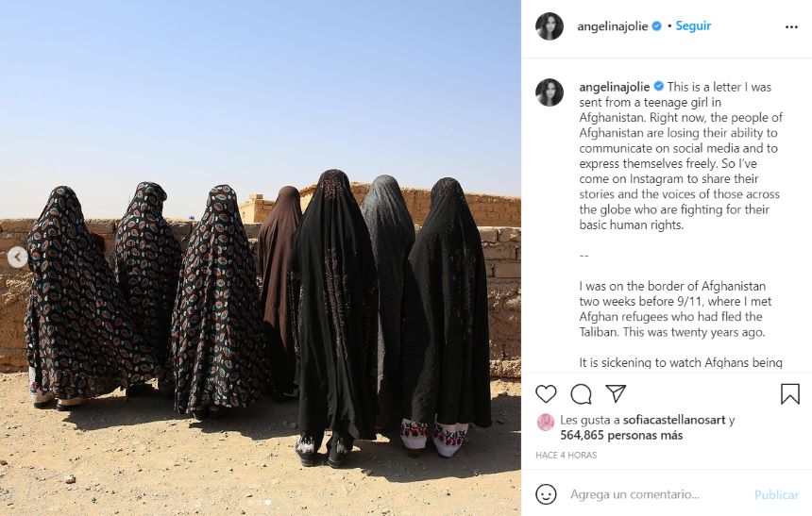This screenshot has width=812, height=516.
Task: Like the post with the heart icon
Action: pos(546,394)
